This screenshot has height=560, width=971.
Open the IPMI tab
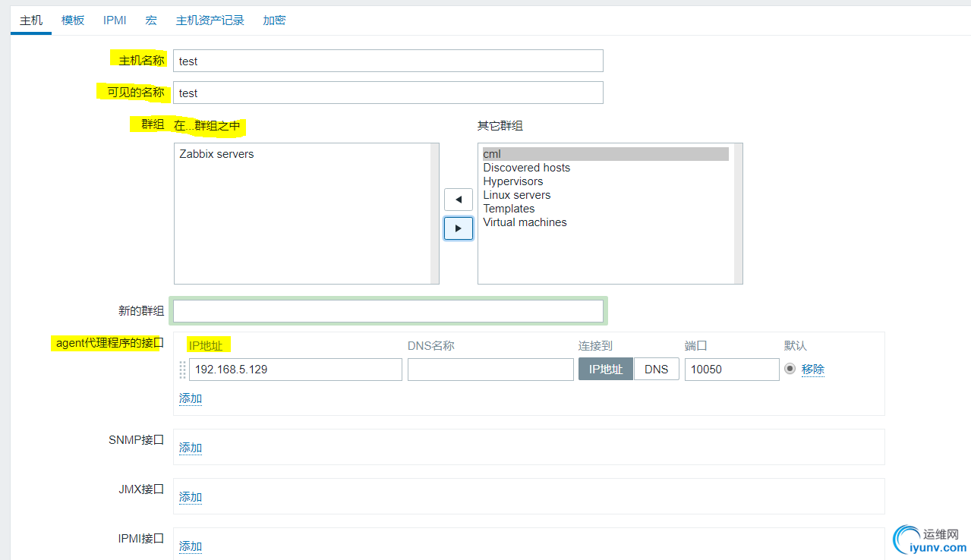click(x=115, y=20)
